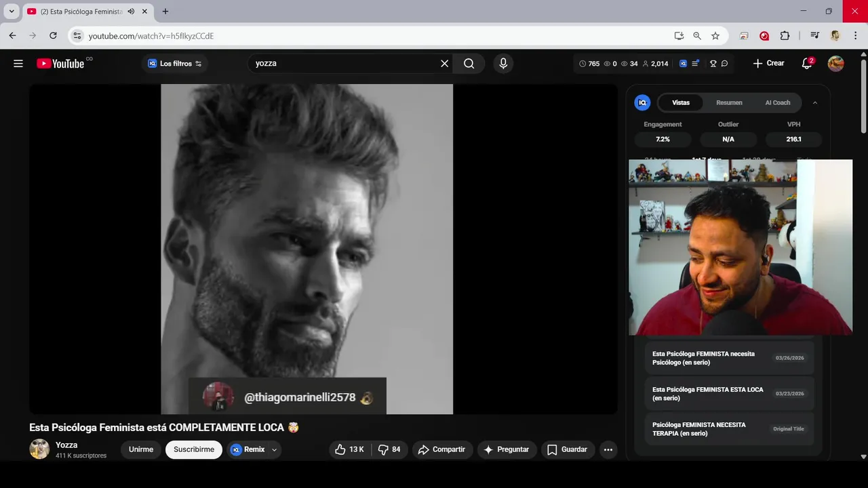Select title dated 03/23/2026

coord(729,393)
